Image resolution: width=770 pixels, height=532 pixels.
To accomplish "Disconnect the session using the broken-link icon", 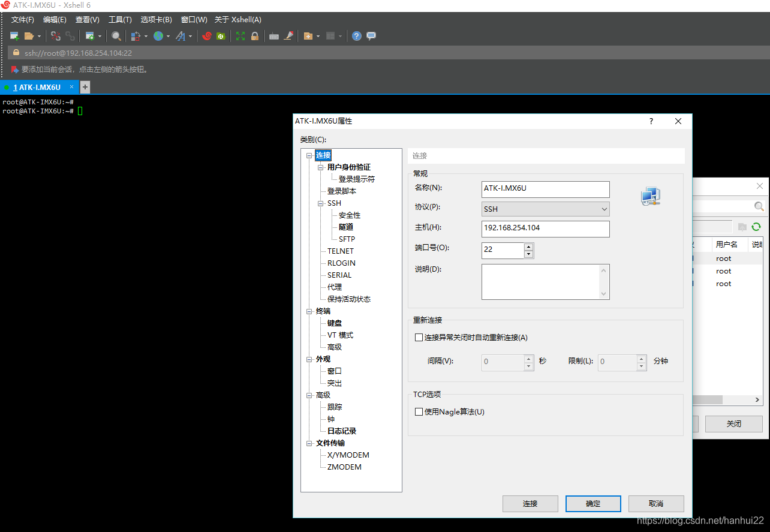I will 56,36.
